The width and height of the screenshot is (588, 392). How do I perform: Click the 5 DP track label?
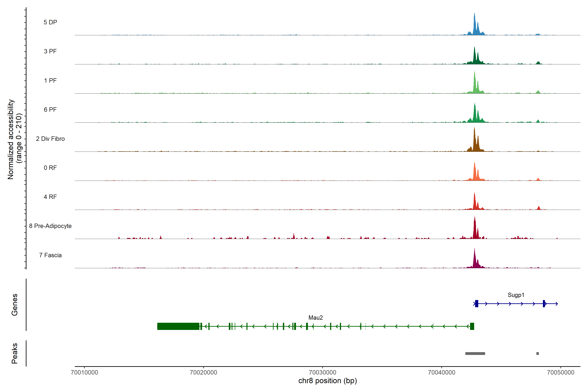pos(50,22)
